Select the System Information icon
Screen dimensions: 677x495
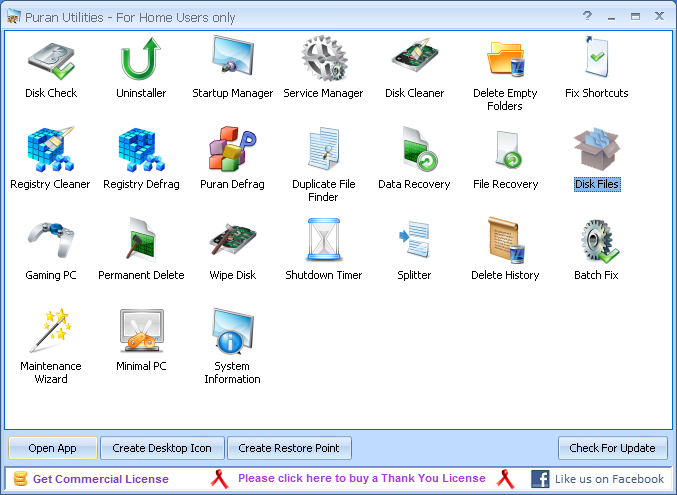click(x=232, y=330)
